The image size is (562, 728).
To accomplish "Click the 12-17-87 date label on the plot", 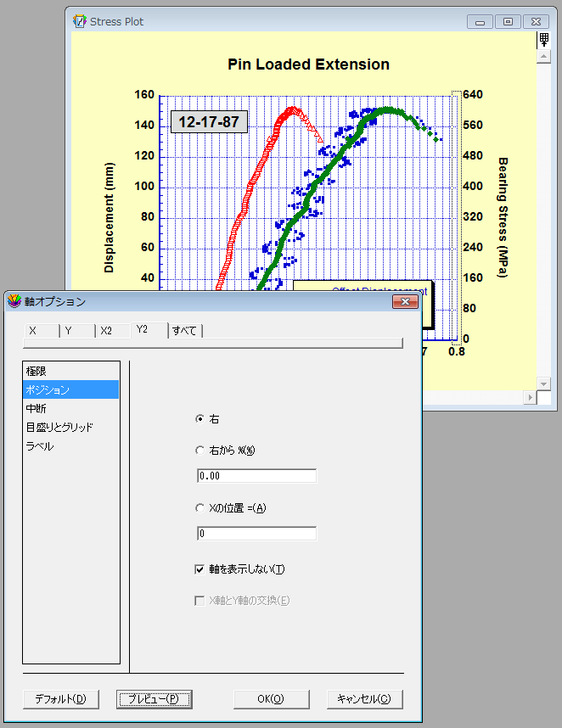I will (209, 122).
